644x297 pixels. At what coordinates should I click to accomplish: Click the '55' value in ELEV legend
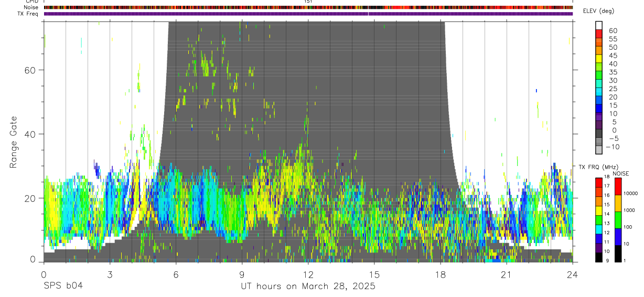coord(612,39)
